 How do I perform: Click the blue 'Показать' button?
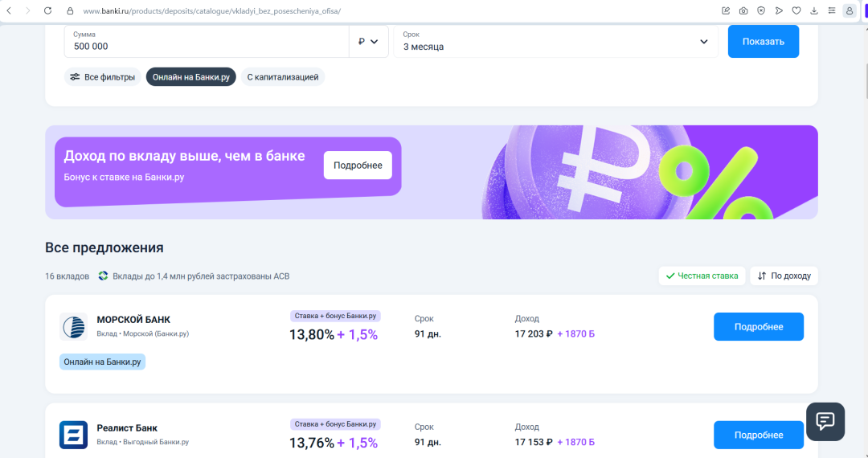(x=763, y=42)
